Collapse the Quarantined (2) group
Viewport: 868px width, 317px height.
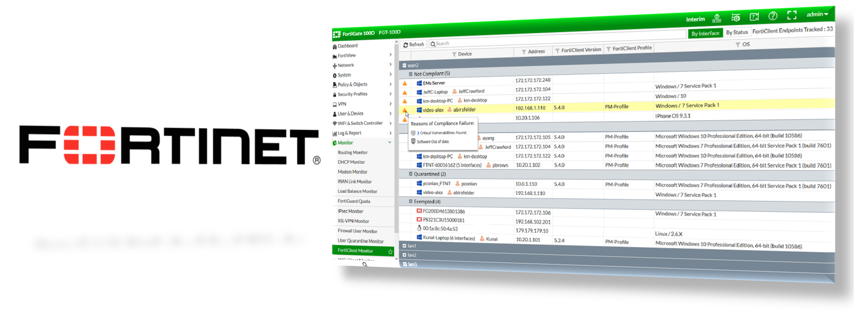click(x=410, y=174)
